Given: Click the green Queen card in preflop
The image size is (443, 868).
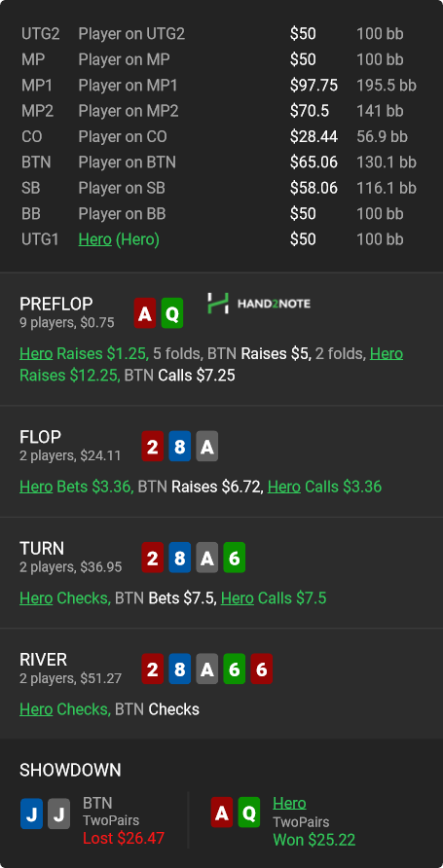Looking at the screenshot, I should pyautogui.click(x=172, y=313).
